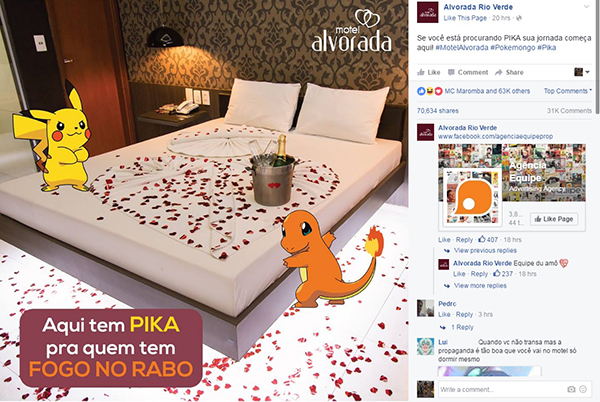The width and height of the screenshot is (600, 402).
Task: Click the Alvorada Rio Verde page avatar at the top
Action: point(427,12)
